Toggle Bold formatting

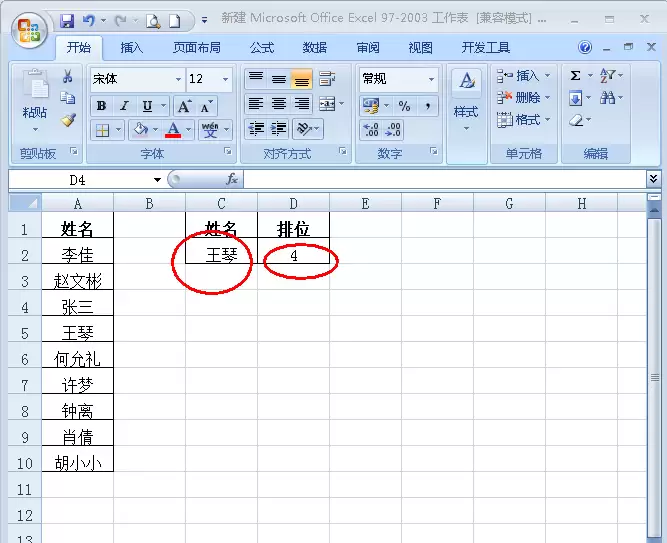(x=101, y=106)
